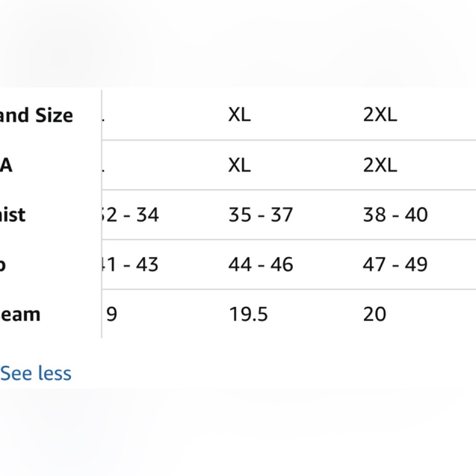The width and height of the screenshot is (476, 476).
Task: Click the USA row label
Action: click(x=6, y=166)
